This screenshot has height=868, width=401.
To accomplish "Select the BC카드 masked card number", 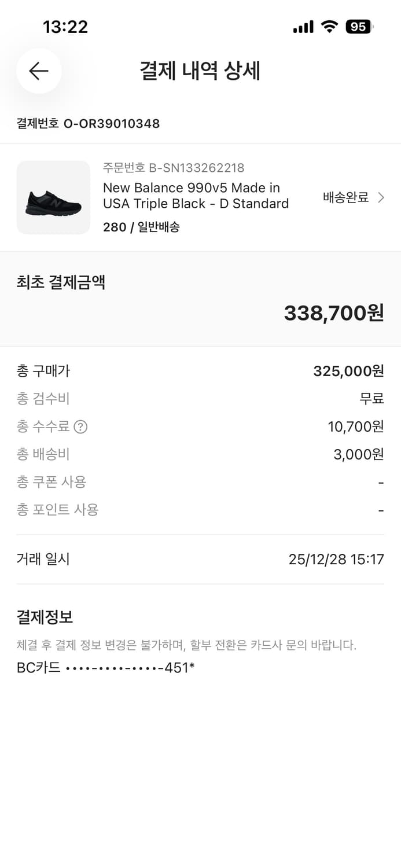I will pyautogui.click(x=107, y=668).
